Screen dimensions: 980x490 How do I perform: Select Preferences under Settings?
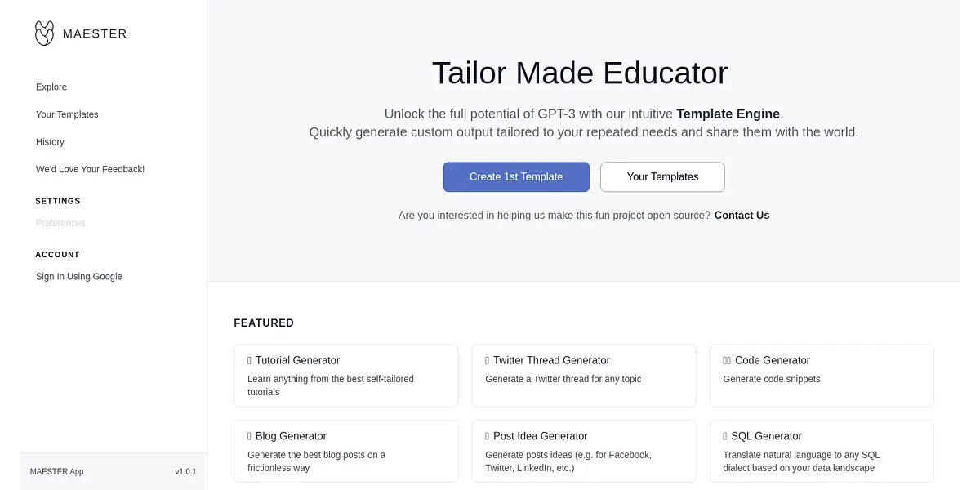pos(60,223)
